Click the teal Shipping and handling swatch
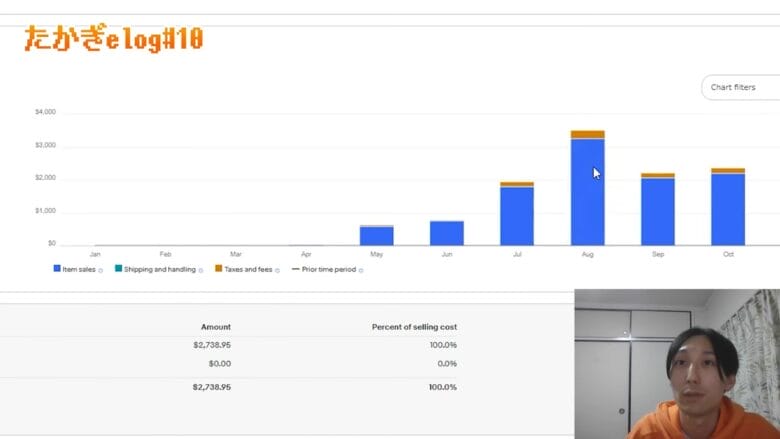Image resolution: width=780 pixels, height=439 pixels. pos(118,268)
